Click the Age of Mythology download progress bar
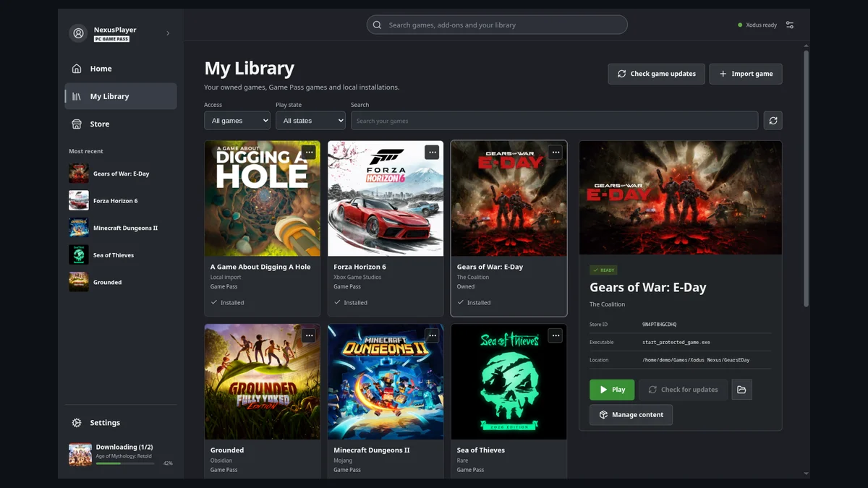 125,463
